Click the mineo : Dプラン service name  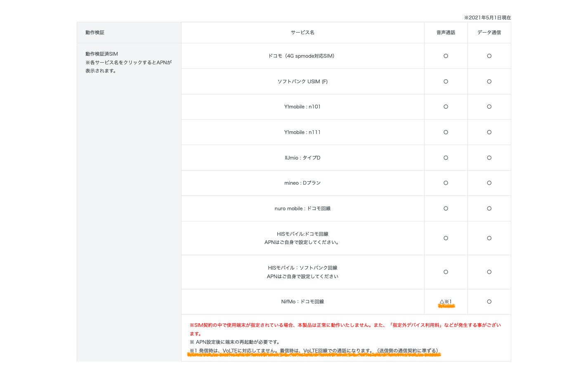(302, 183)
